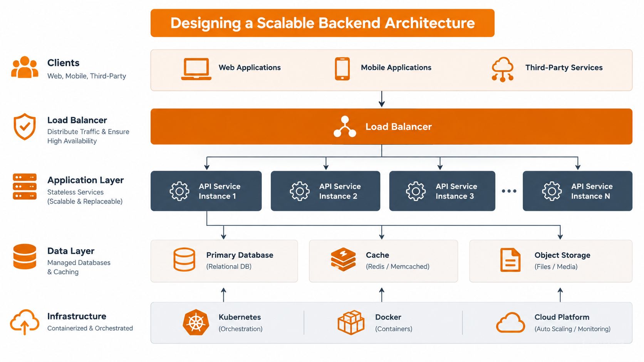
Task: Click the 'API Service Instance 3' label
Action: coord(456,191)
